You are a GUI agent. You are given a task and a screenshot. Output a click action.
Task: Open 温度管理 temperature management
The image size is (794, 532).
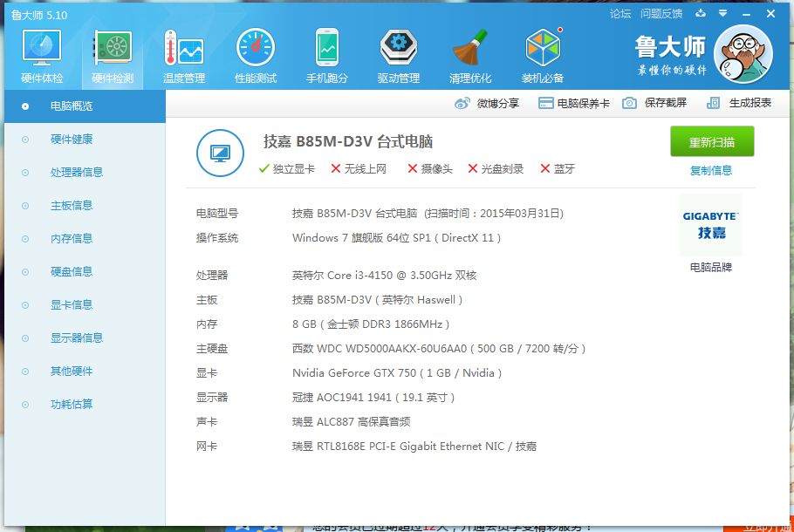[184, 56]
